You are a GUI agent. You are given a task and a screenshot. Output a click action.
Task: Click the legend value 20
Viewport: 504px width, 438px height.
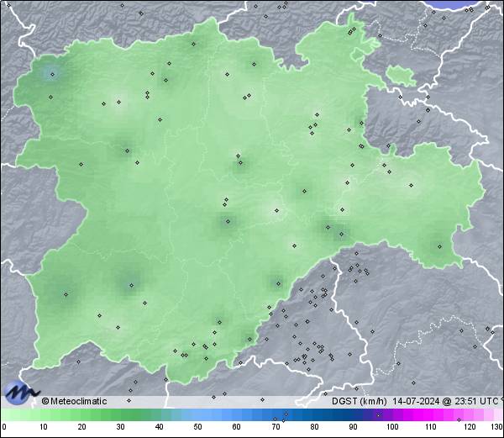[82, 427]
